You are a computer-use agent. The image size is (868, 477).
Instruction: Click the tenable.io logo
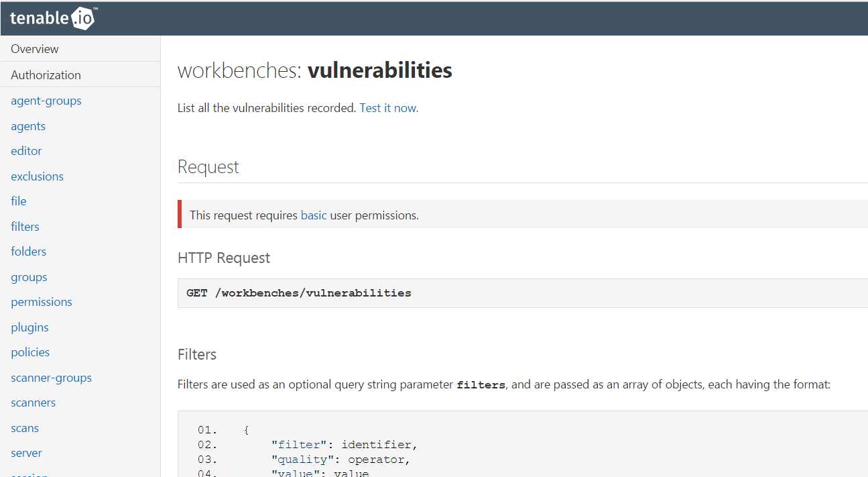53,18
